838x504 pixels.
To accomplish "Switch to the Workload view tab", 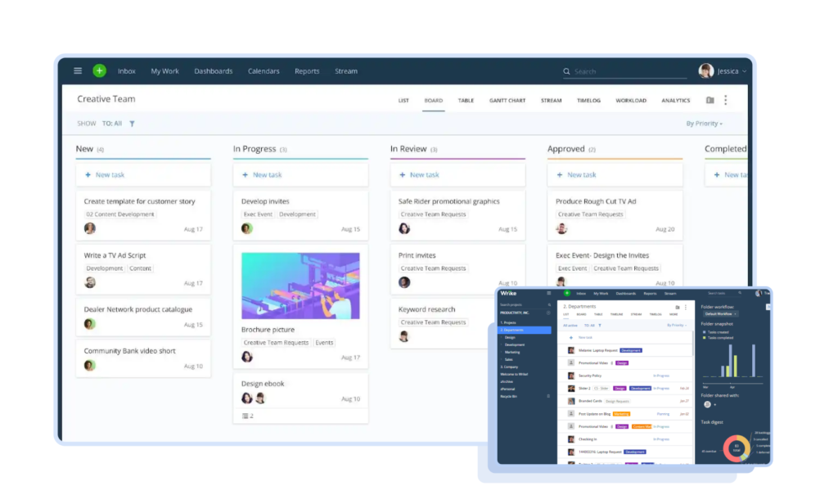I will point(630,101).
